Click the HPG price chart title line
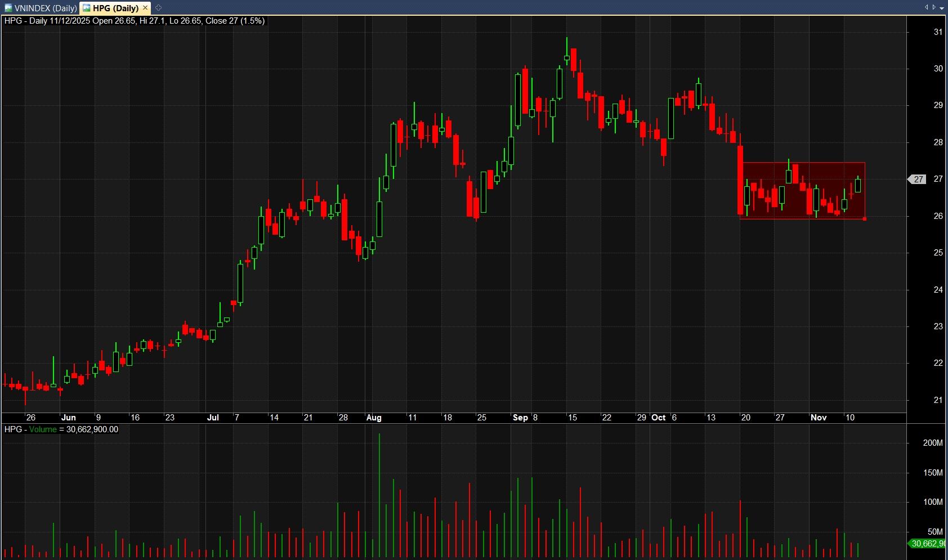This screenshot has height=560, width=948. pos(135,21)
